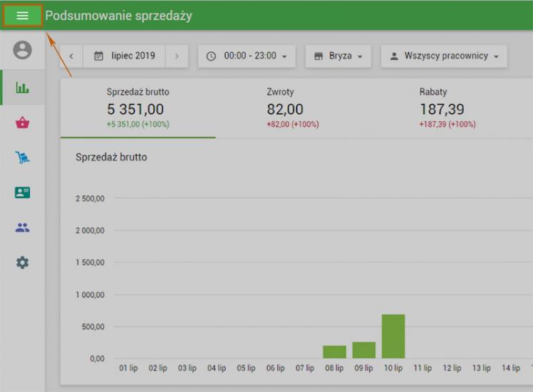This screenshot has width=533, height=392.
Task: Select the Sprzedaż brutto tab
Action: (138, 108)
